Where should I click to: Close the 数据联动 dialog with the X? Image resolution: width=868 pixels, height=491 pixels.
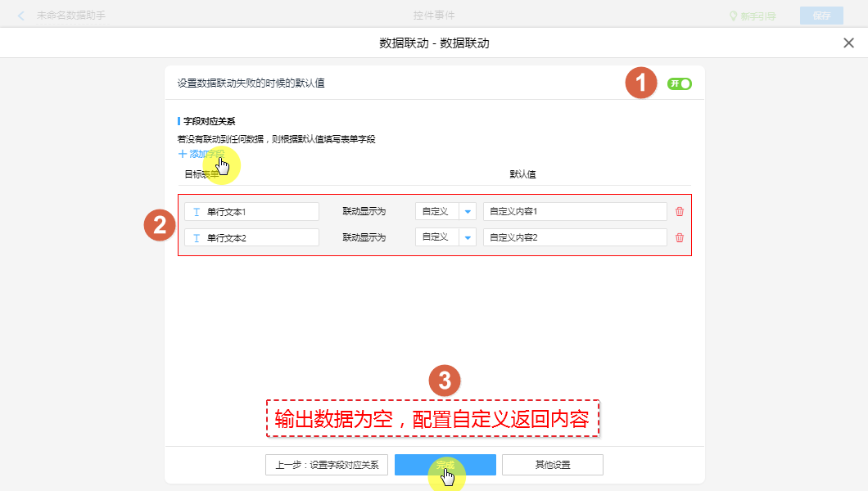coord(848,43)
